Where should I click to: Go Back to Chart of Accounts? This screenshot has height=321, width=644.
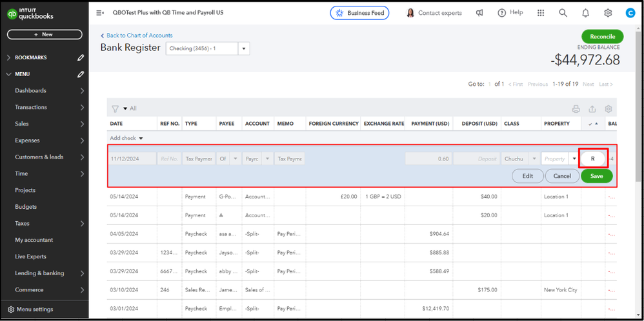point(136,35)
